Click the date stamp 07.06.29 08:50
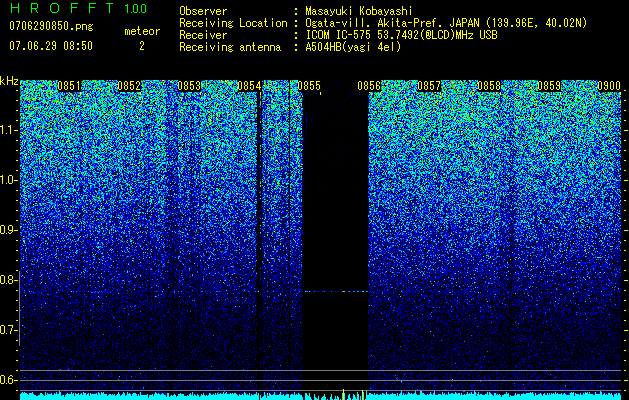 pyautogui.click(x=51, y=46)
